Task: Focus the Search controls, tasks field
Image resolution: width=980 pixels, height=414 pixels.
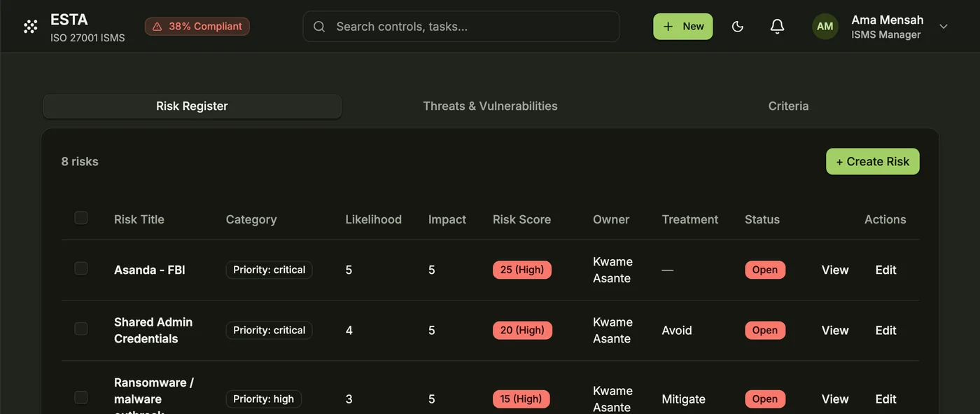Action: click(461, 27)
